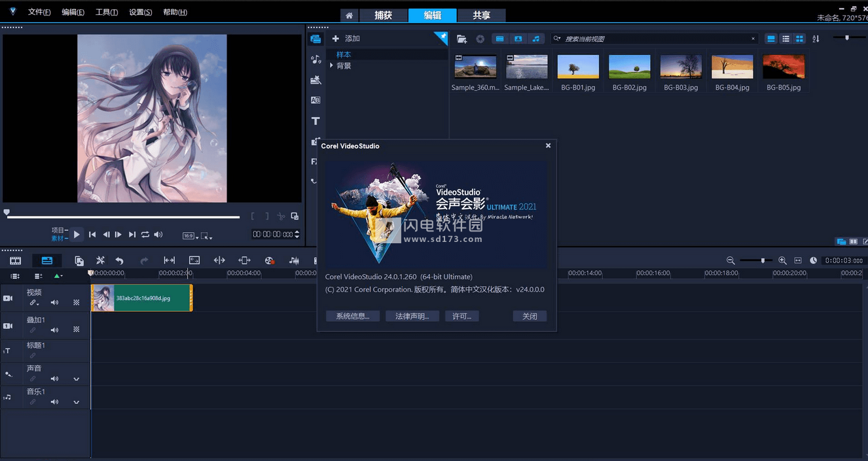Viewport: 868px width, 461px height.
Task: Open the Transitions (AB) library panel
Action: (316, 100)
